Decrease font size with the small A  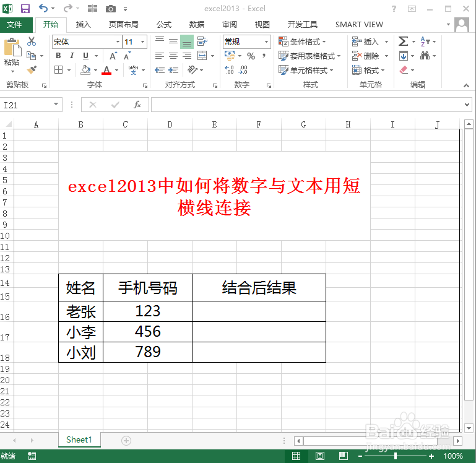[x=127, y=56]
